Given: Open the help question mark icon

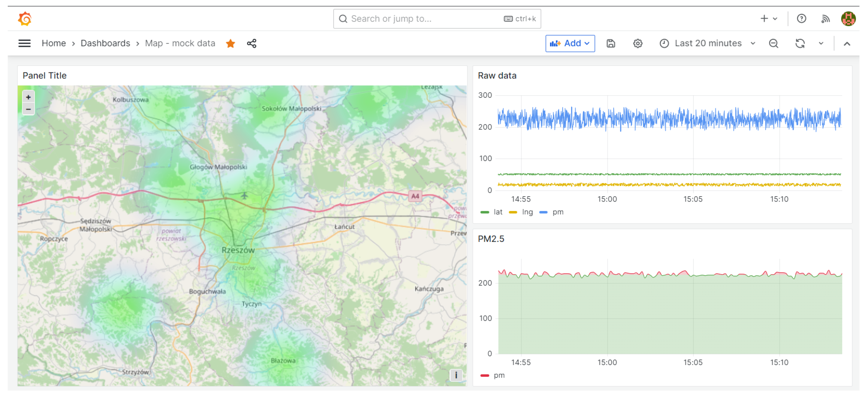Looking at the screenshot, I should [x=801, y=18].
